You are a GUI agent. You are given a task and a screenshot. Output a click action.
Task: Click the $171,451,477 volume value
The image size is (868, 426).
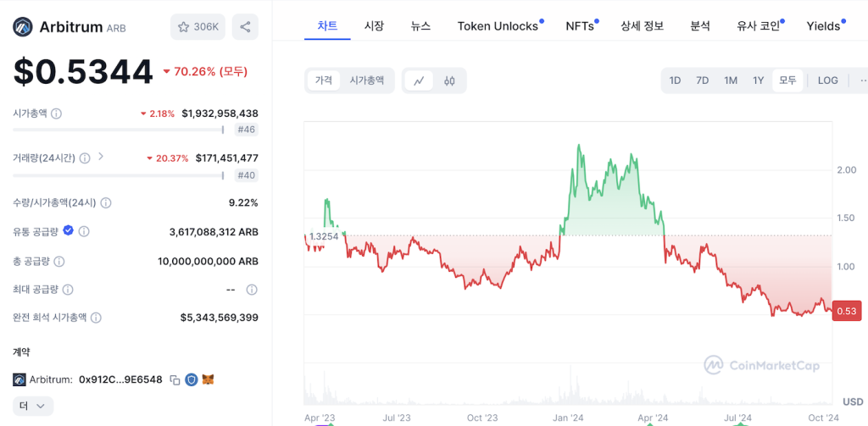tap(227, 158)
